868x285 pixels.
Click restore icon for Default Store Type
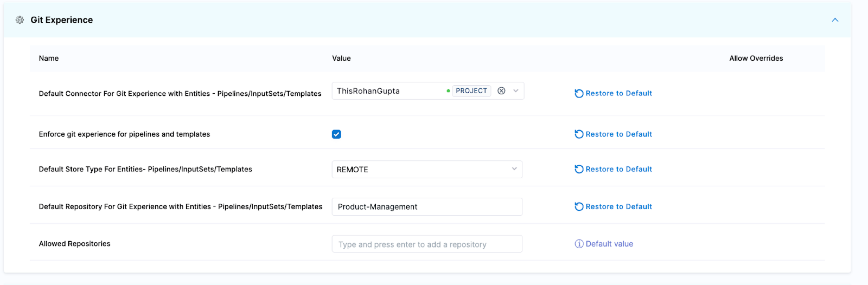point(579,169)
